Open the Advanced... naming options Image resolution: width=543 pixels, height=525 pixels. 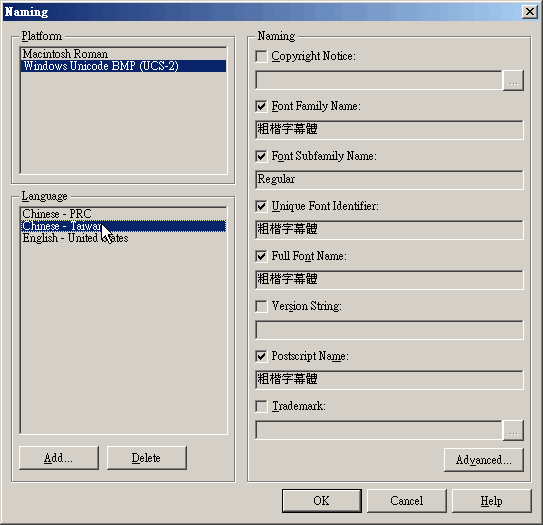[484, 460]
